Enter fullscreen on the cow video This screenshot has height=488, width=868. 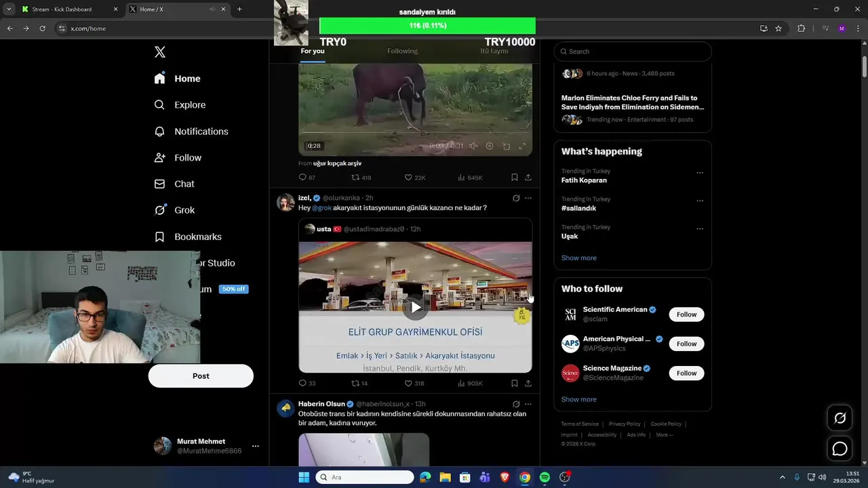pos(522,146)
